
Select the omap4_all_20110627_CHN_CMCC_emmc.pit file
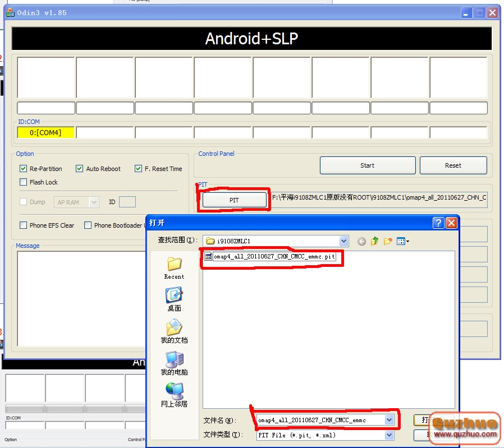coord(271,257)
